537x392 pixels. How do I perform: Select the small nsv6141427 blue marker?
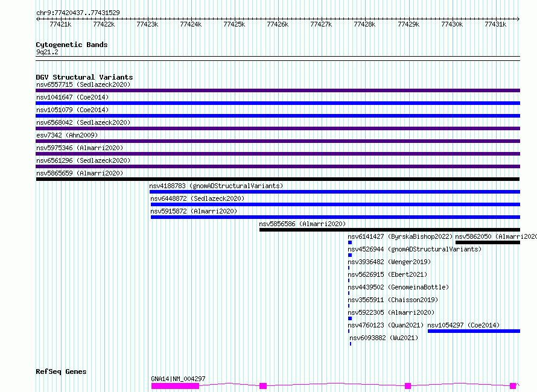coord(350,242)
